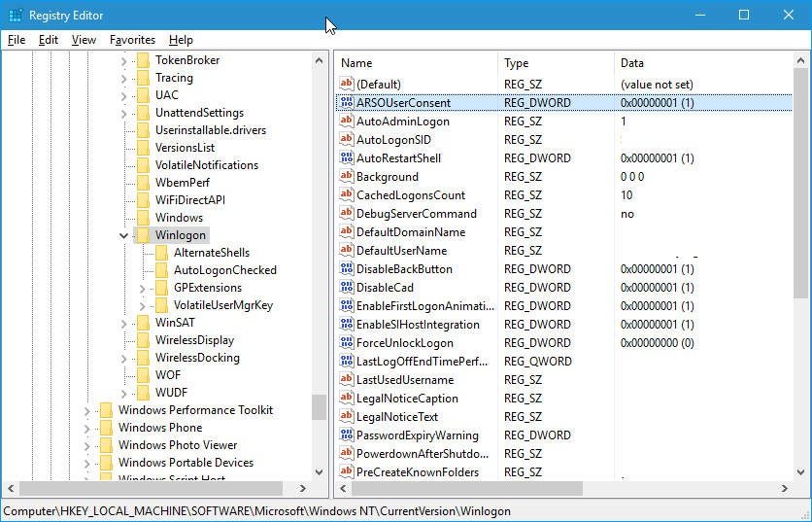
Task: Select the string icon of AutoAdminLogon value
Action: tap(347, 122)
